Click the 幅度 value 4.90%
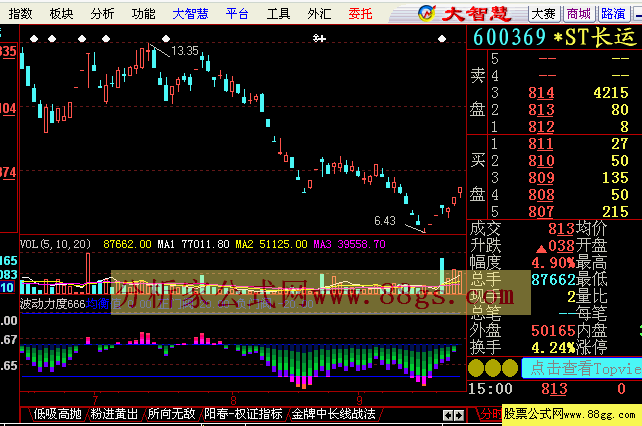Viewport: 642px width, 426px height. 553,263
